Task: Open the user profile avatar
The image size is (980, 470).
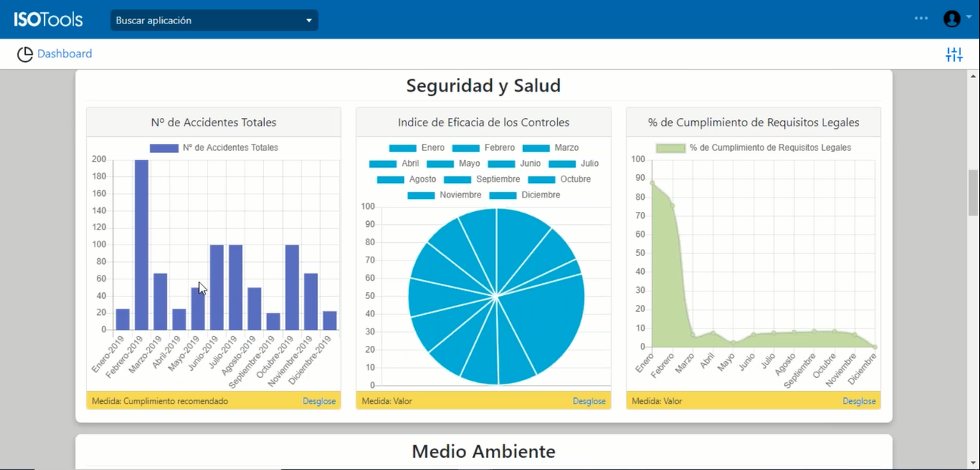Action: point(951,19)
